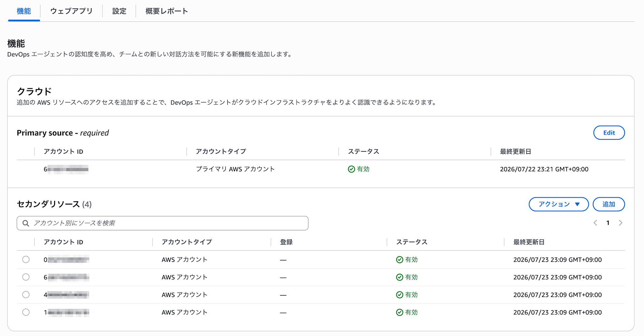Click the アカウント ID header in Primary source table
Viewport: 644px width, 336px height.
pyautogui.click(x=63, y=151)
